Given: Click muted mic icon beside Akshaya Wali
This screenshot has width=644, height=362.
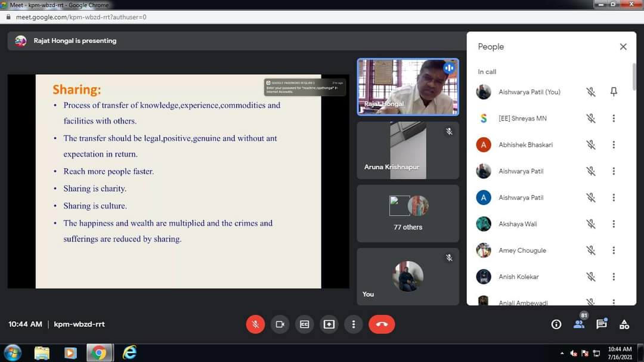Looking at the screenshot, I should click(x=590, y=224).
